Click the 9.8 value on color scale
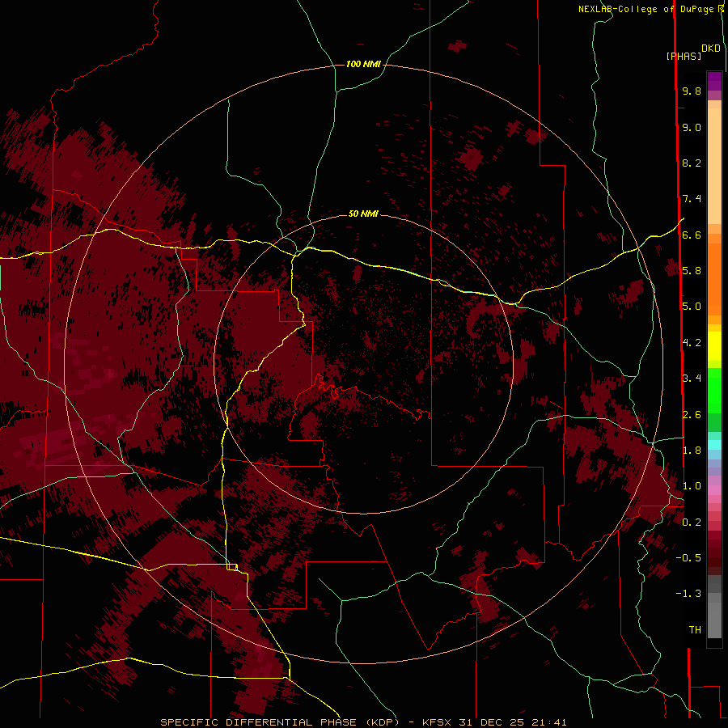Viewport: 728px width, 728px height. coord(692,91)
